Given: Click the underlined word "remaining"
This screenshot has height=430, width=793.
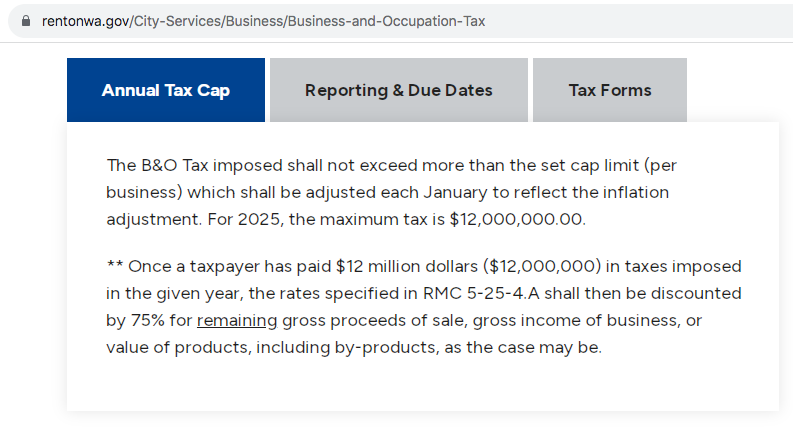Looking at the screenshot, I should click(237, 321).
